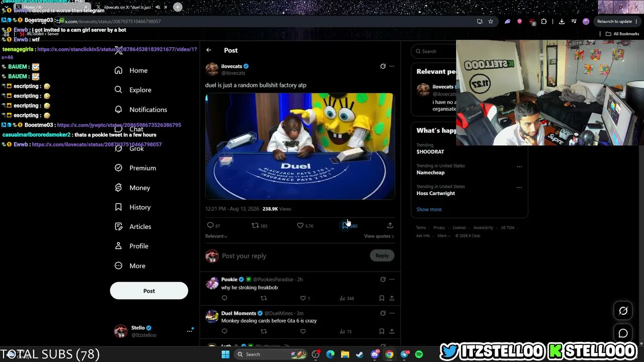The width and height of the screenshot is (644, 362).
Task: Open the floating Grok button
Action: pyautogui.click(x=623, y=311)
